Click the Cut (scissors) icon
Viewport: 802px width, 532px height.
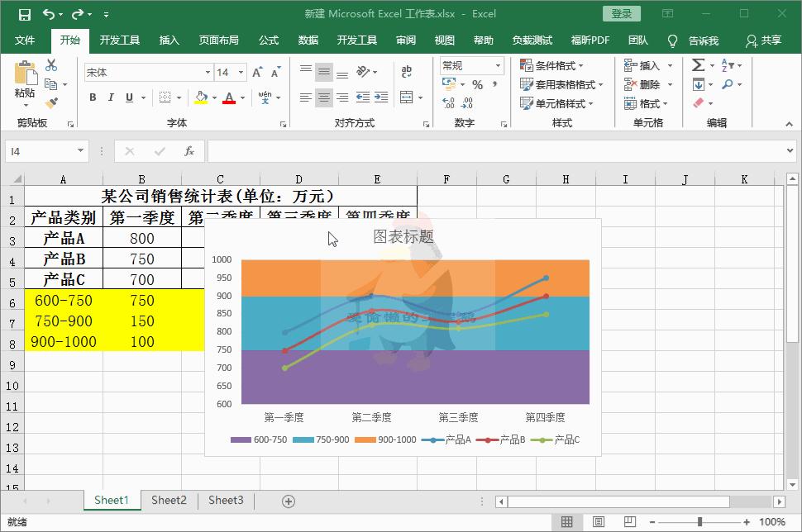click(x=51, y=65)
